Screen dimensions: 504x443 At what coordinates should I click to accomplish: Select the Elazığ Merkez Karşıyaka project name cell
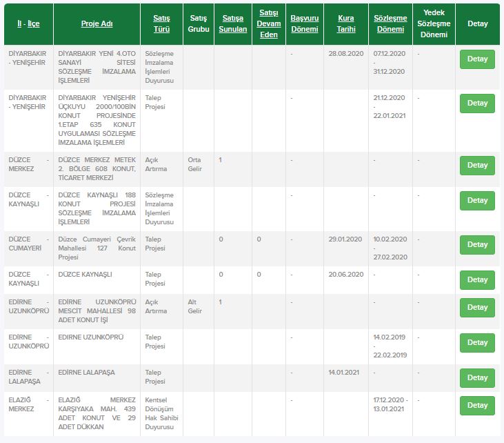97,414
